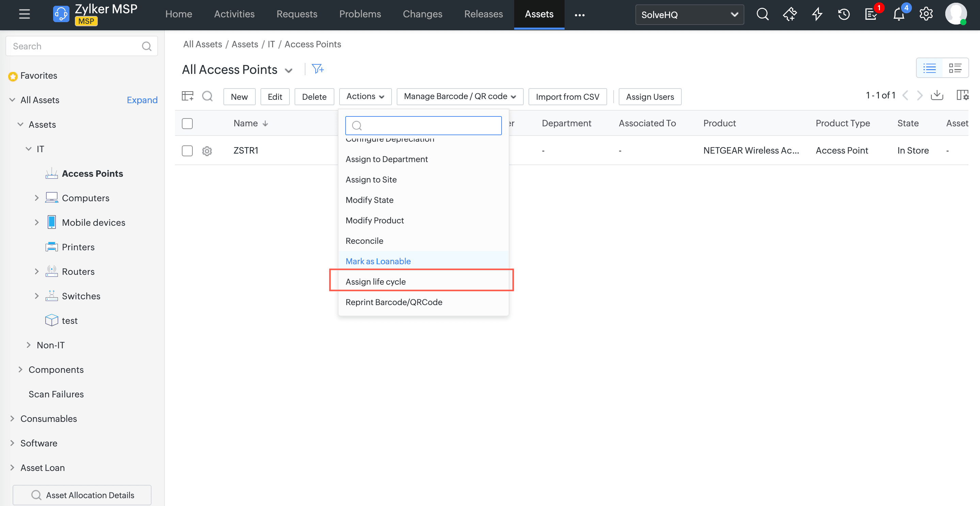The width and height of the screenshot is (980, 506).
Task: Switch to detailed list view icon
Action: [x=955, y=68]
